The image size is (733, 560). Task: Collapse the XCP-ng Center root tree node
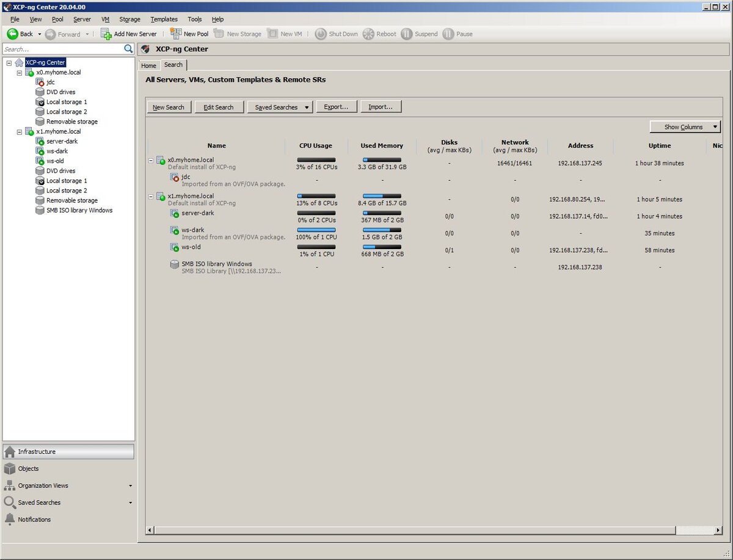pyautogui.click(x=9, y=62)
